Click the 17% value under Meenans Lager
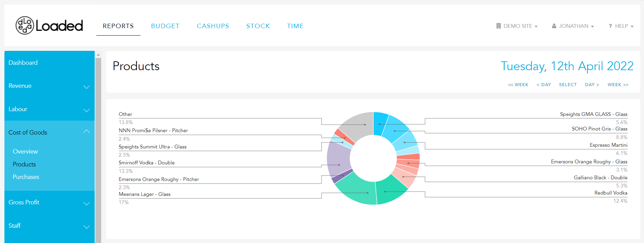The height and width of the screenshot is (243, 644). [124, 202]
